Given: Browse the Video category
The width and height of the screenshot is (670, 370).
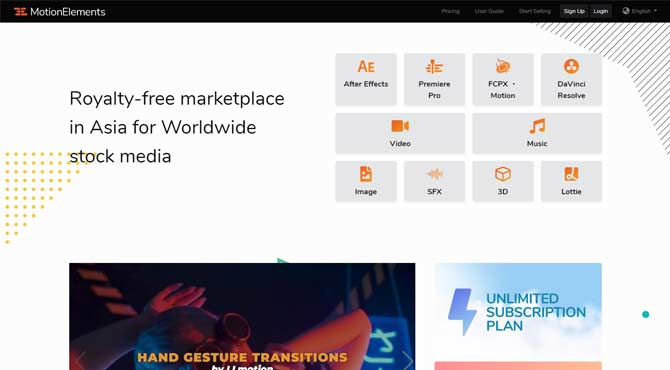Looking at the screenshot, I should (400, 133).
